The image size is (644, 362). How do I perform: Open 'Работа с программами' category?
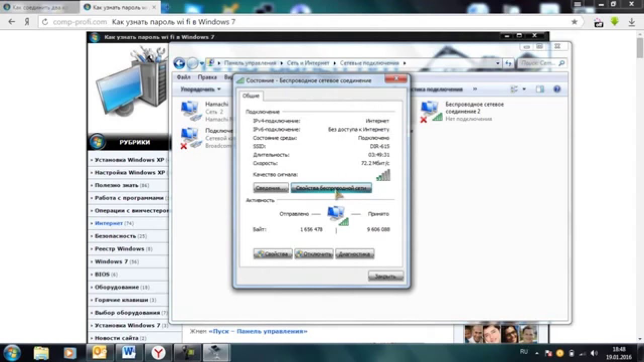pyautogui.click(x=129, y=198)
